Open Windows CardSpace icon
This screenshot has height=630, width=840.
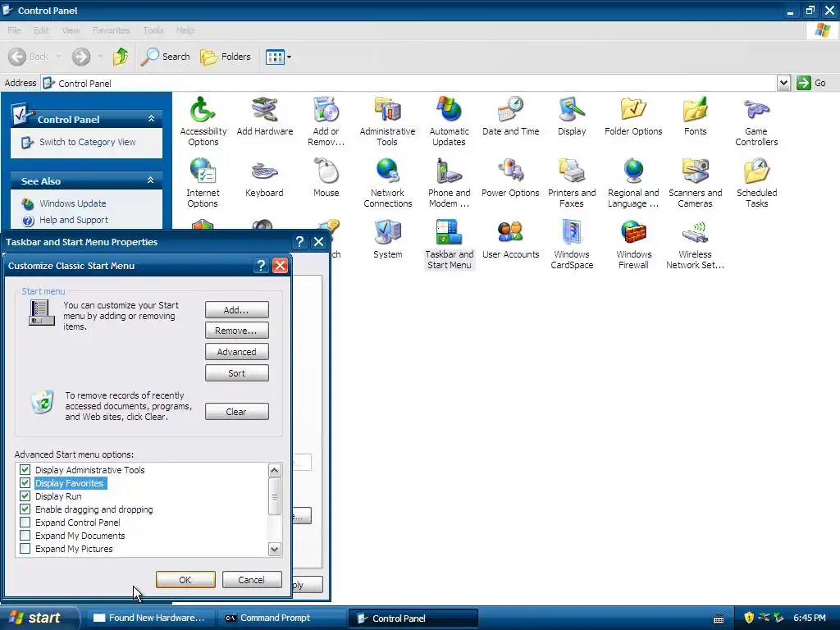coord(572,244)
